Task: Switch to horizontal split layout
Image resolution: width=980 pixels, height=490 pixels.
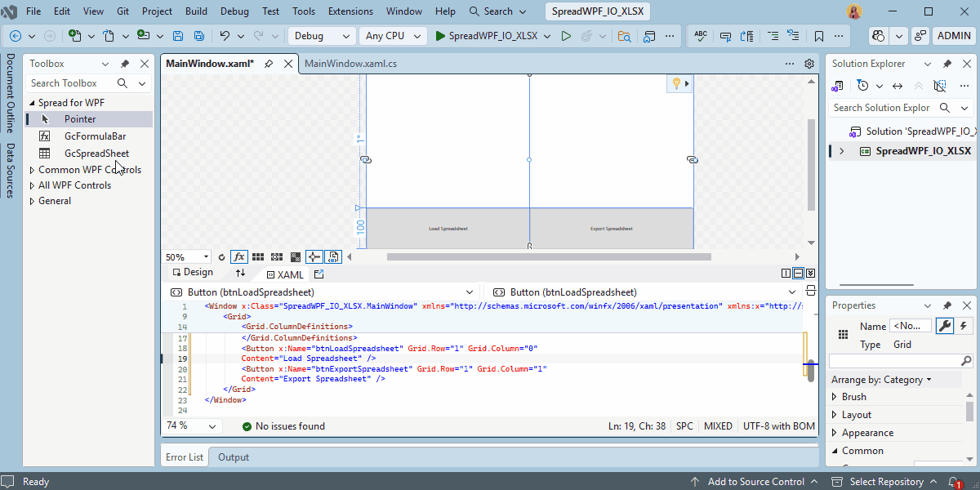Action: [798, 274]
